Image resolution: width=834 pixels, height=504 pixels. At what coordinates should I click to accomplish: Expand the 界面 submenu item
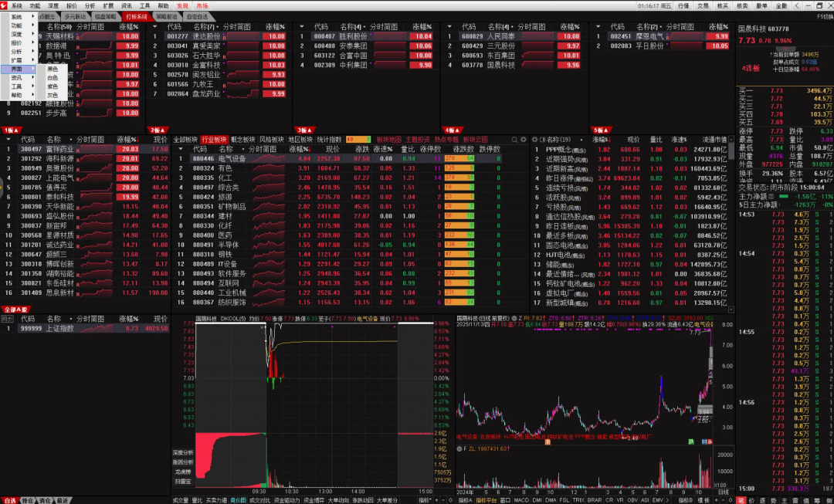click(17, 69)
